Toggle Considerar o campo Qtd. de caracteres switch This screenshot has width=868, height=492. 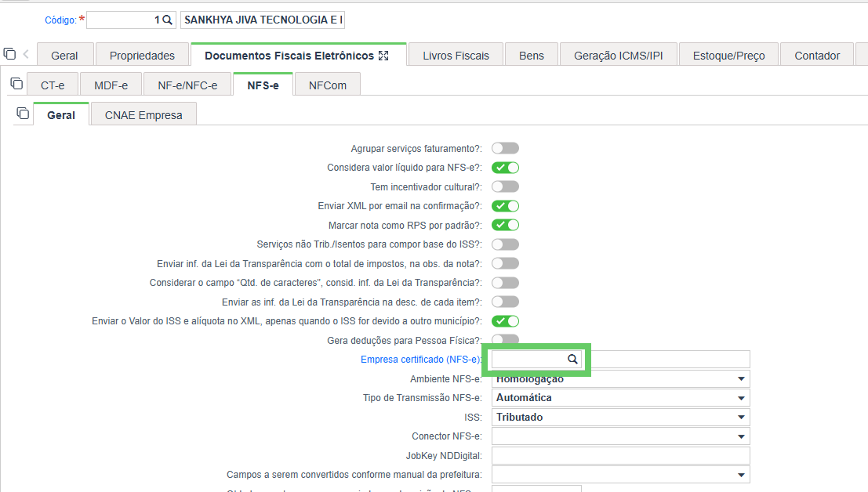coord(506,283)
